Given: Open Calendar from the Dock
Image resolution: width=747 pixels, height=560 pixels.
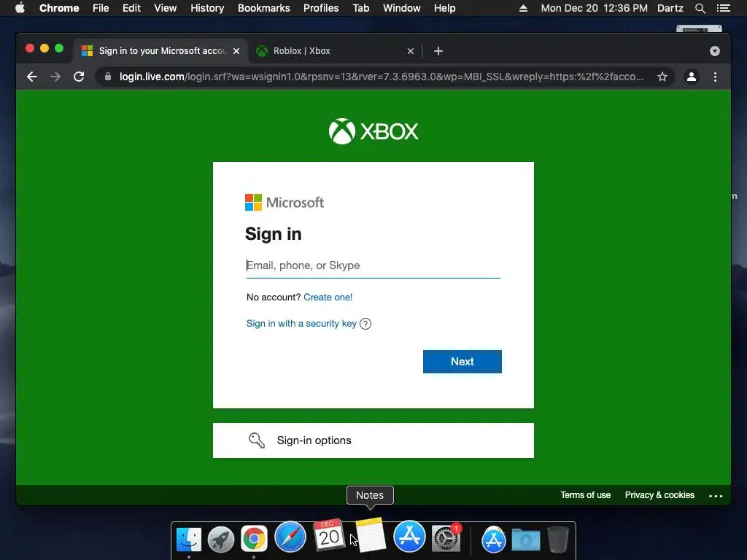Looking at the screenshot, I should [x=329, y=534].
